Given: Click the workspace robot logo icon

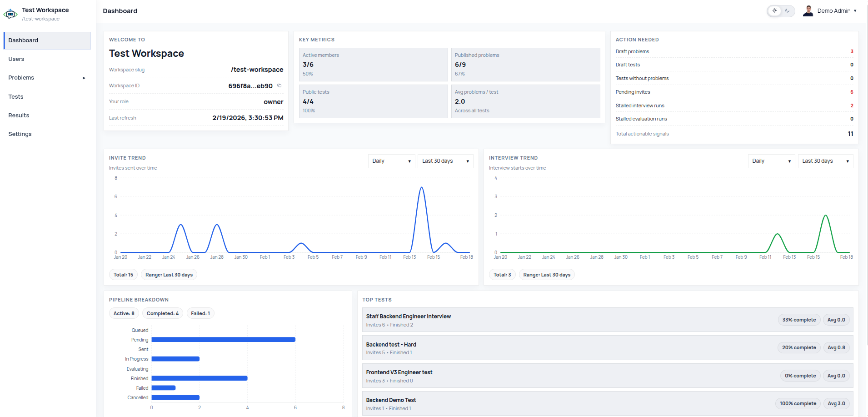Looking at the screenshot, I should [10, 14].
